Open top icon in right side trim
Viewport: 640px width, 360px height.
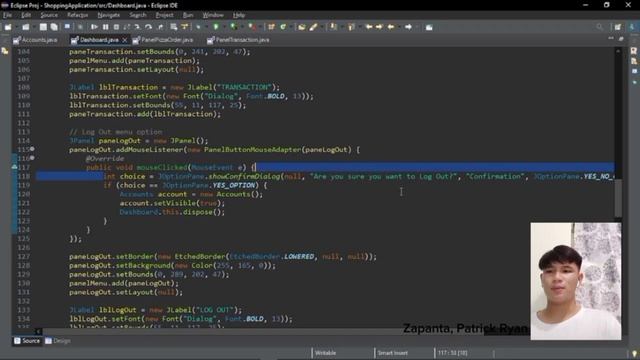pos(634,51)
